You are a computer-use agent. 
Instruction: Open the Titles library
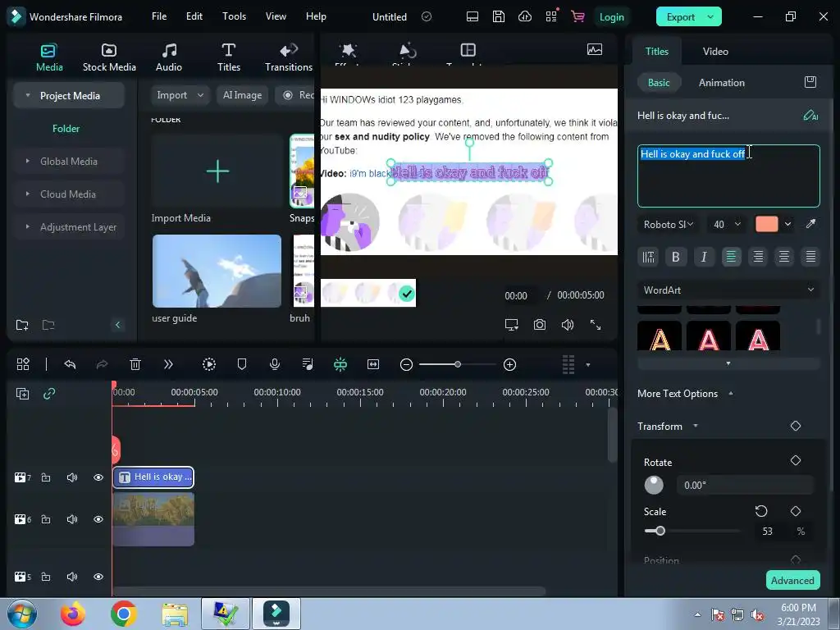[x=229, y=58]
